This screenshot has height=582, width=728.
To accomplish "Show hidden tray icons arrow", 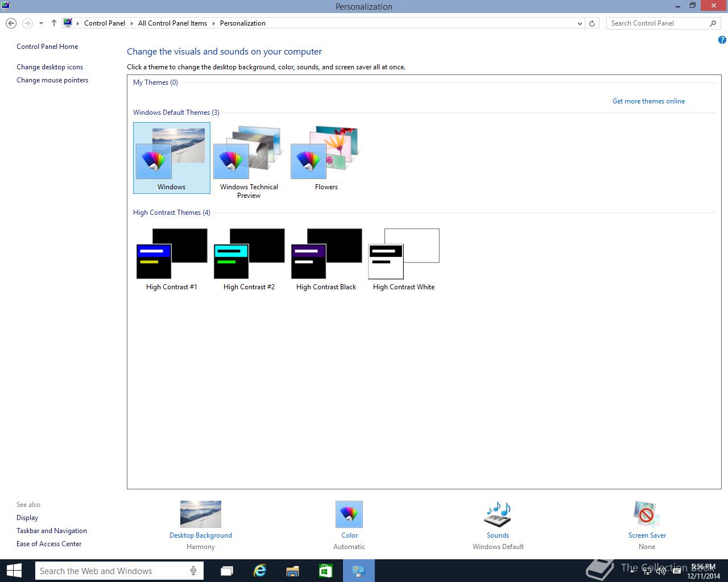I will (633, 571).
